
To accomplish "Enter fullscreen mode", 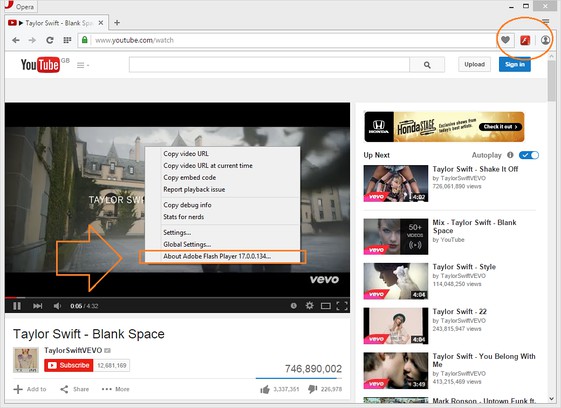I will (342, 306).
